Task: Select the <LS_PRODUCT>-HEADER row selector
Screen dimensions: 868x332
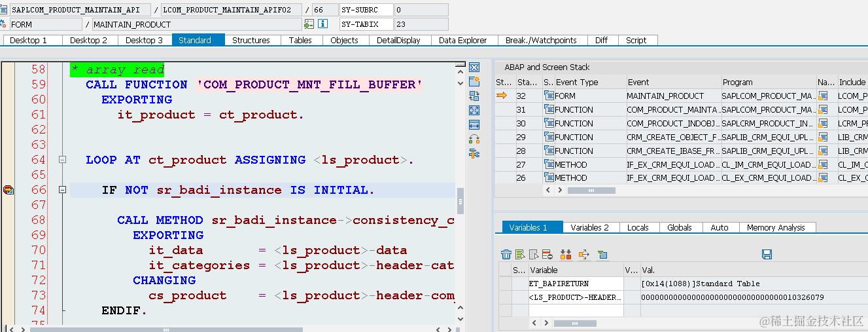Action: (506, 297)
